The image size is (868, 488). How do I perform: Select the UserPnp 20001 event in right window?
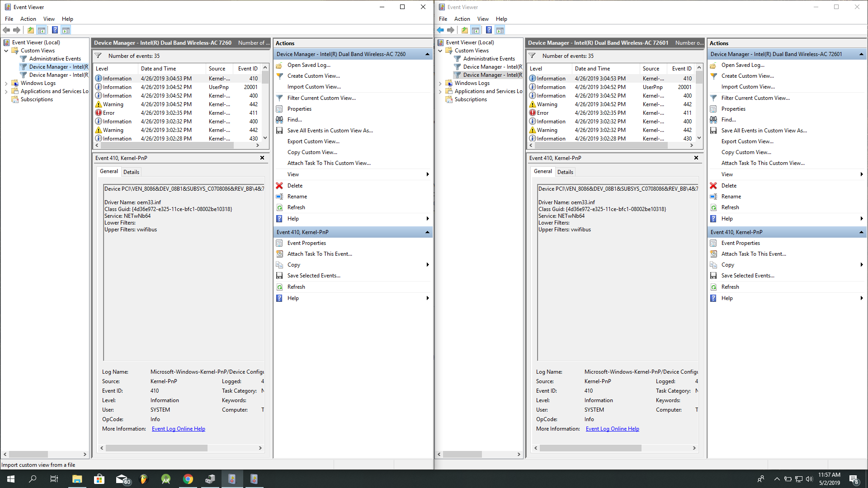[611, 87]
